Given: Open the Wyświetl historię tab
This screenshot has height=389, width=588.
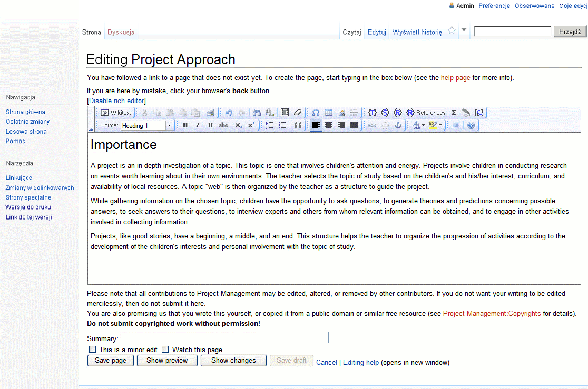Looking at the screenshot, I should [417, 32].
